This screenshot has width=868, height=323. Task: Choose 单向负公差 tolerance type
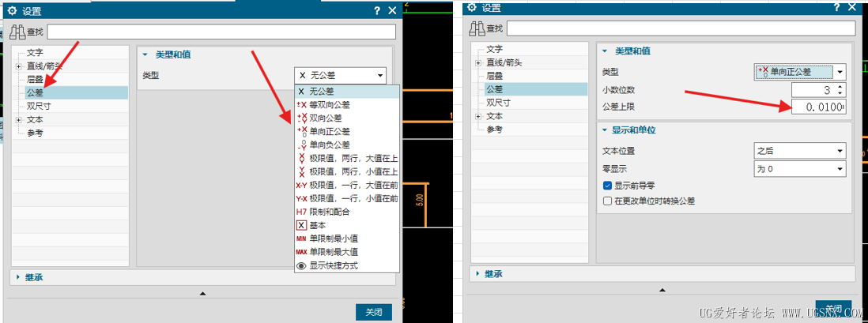pos(346,145)
